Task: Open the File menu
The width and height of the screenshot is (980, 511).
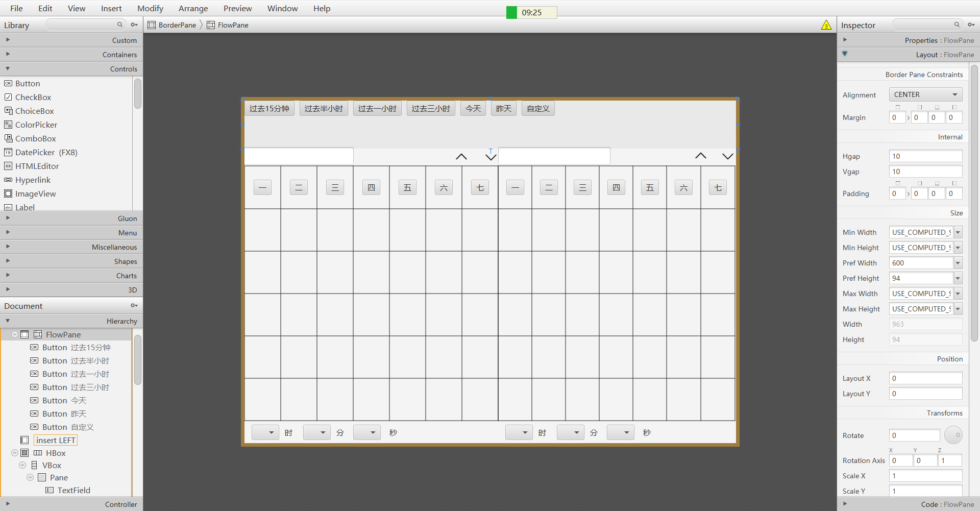Action: pos(16,8)
